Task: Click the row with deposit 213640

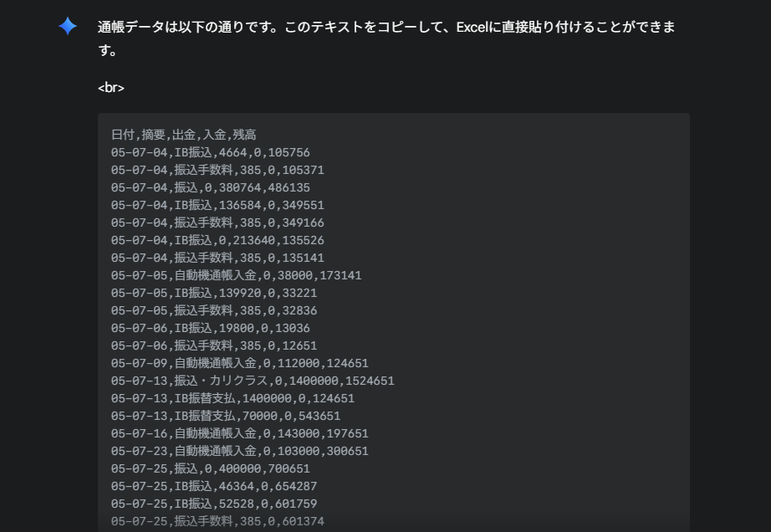Action: click(217, 240)
